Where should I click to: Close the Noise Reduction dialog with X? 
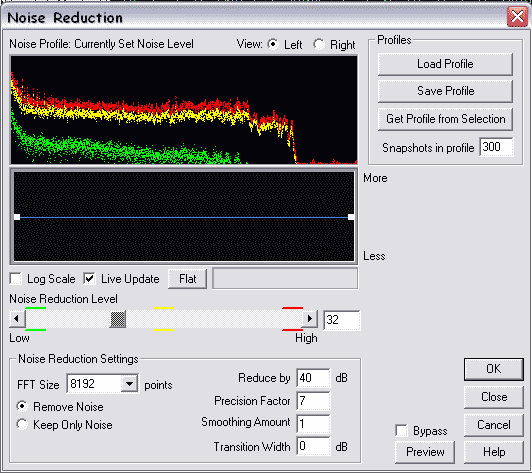(517, 16)
